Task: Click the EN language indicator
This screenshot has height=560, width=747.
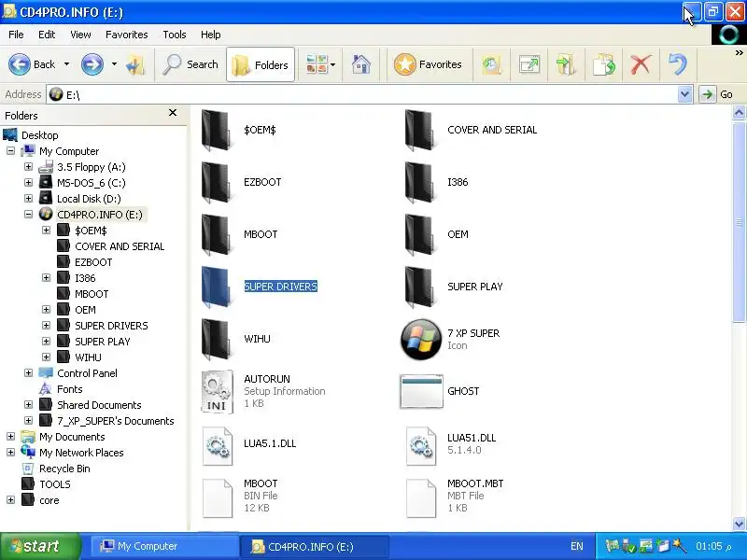Action: (x=576, y=546)
